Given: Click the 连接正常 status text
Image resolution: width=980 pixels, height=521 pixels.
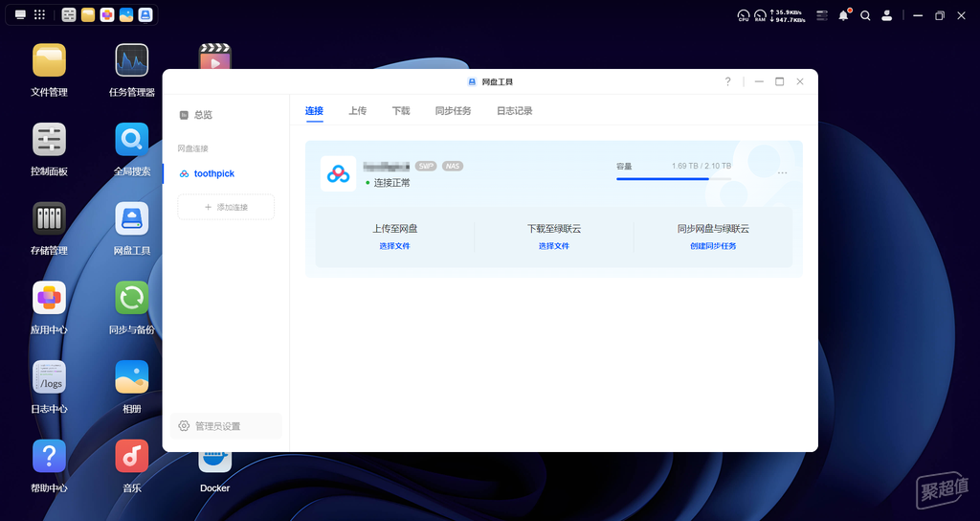Looking at the screenshot, I should tap(391, 183).
